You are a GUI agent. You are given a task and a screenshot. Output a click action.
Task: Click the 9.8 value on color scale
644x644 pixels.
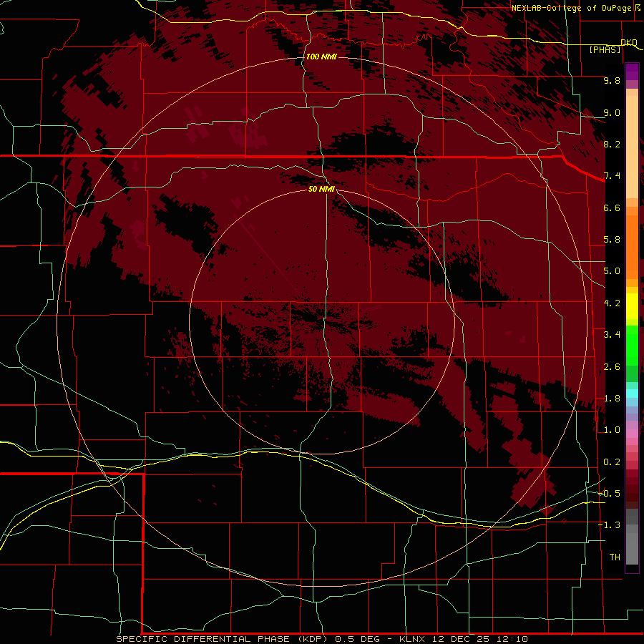(x=612, y=80)
